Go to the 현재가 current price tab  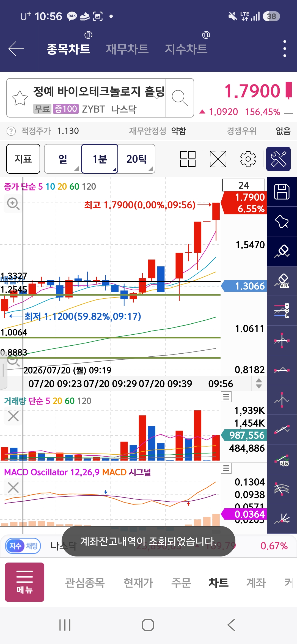click(x=138, y=583)
